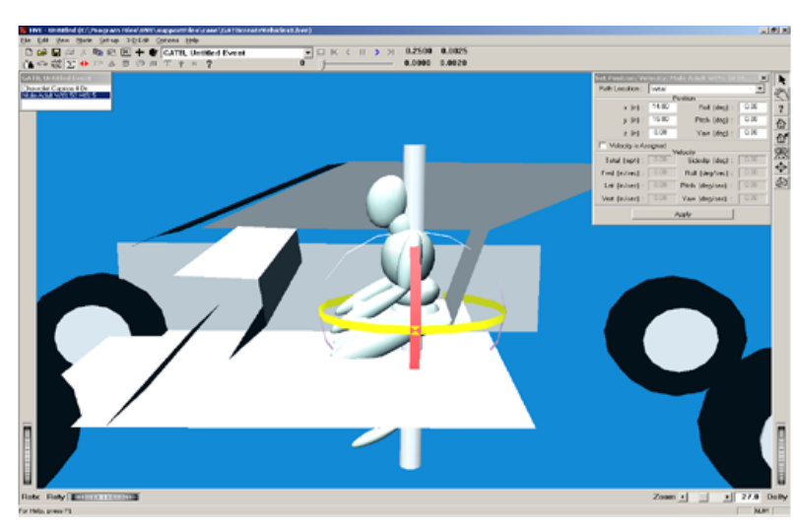Click the view all icon in right toolbar

coord(782,153)
